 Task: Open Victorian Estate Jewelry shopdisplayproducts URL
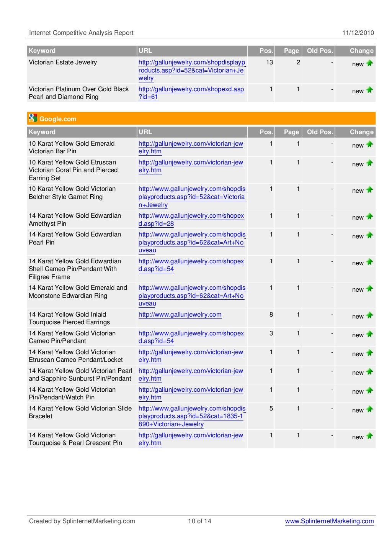pyautogui.click(x=192, y=70)
